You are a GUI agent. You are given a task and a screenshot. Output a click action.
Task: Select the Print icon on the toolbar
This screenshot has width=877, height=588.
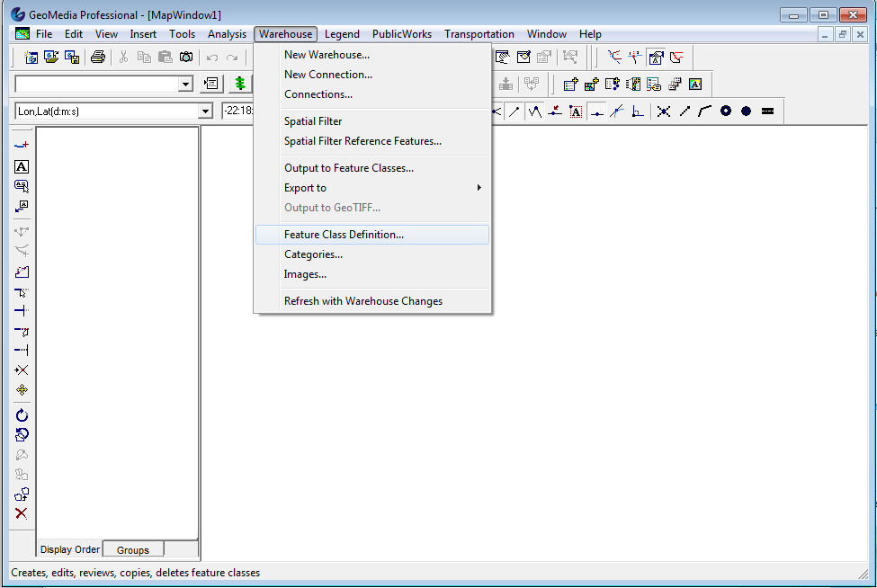click(97, 56)
